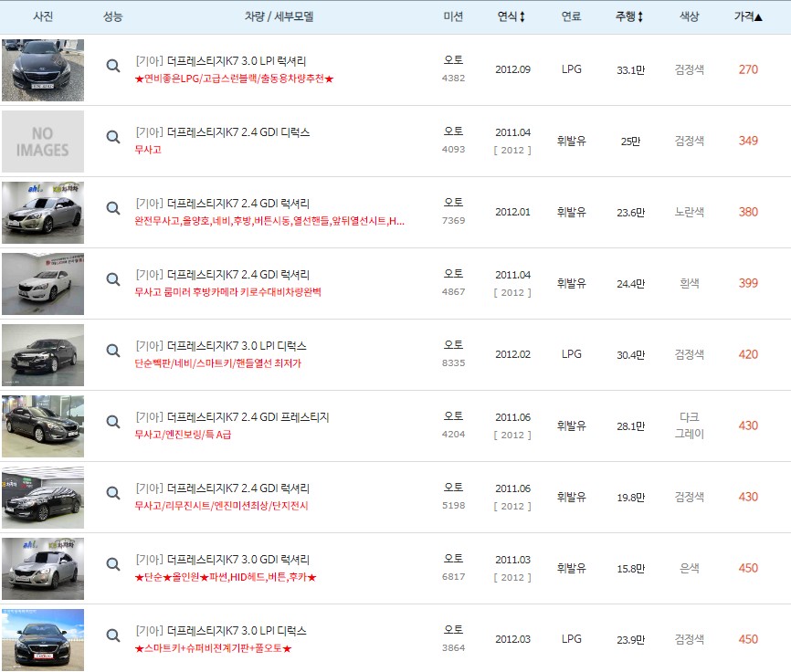This screenshot has height=672, width=791.
Task: Click mileage 33.1만
Action: 630,70
